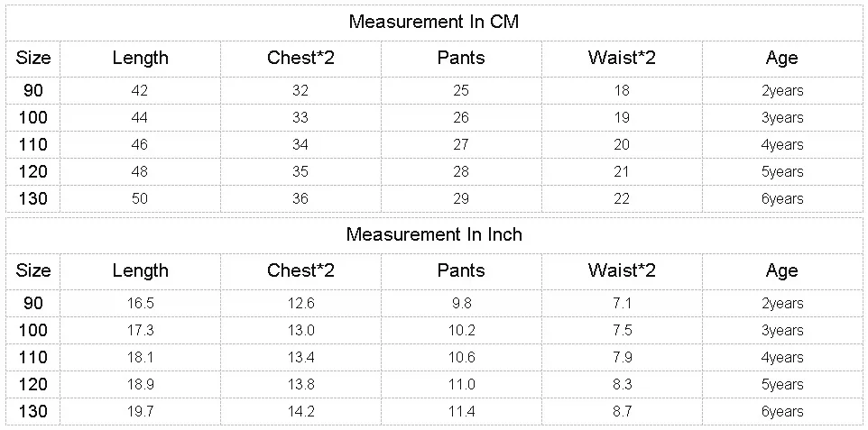Click size 90 row in CM table
The width and height of the screenshot is (868, 430).
pyautogui.click(x=434, y=90)
